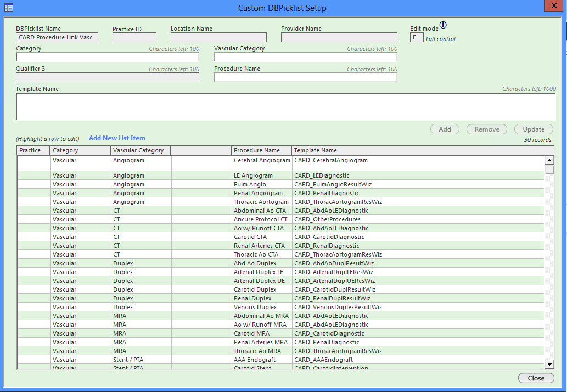The height and width of the screenshot is (392, 567).
Task: Click the CARD_LEDiagnostic template cell
Action: click(418, 175)
